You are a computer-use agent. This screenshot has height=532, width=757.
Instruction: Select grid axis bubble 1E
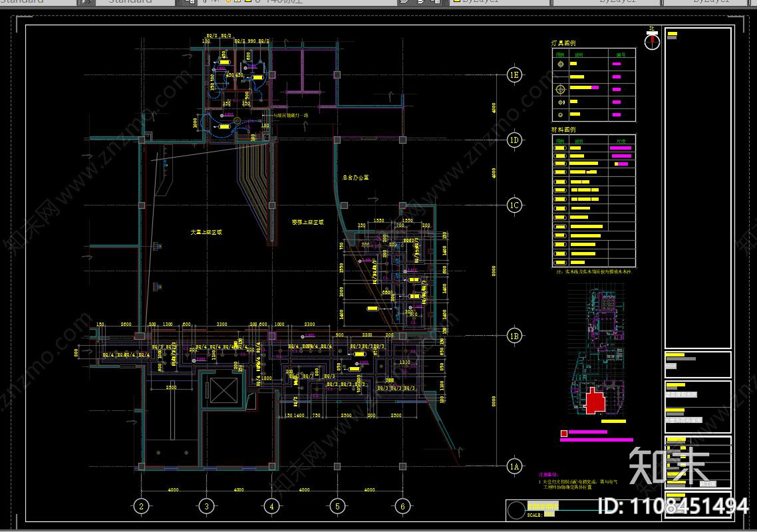(x=514, y=75)
